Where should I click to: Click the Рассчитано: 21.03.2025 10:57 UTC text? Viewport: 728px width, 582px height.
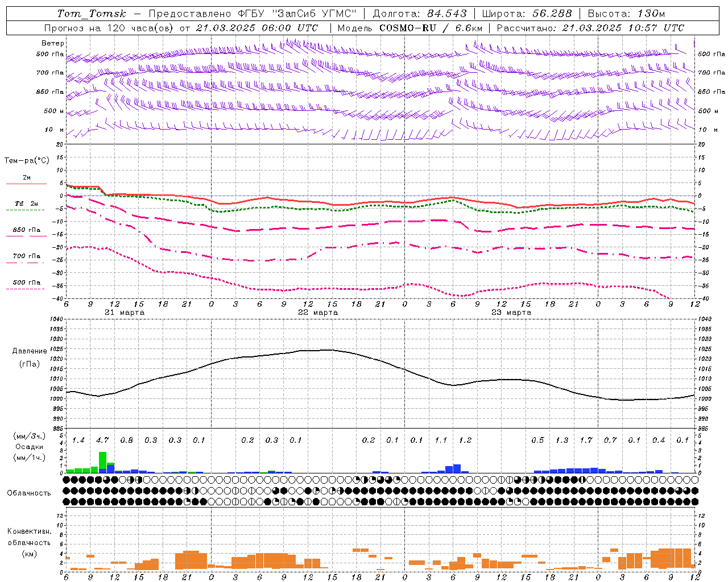(x=590, y=28)
